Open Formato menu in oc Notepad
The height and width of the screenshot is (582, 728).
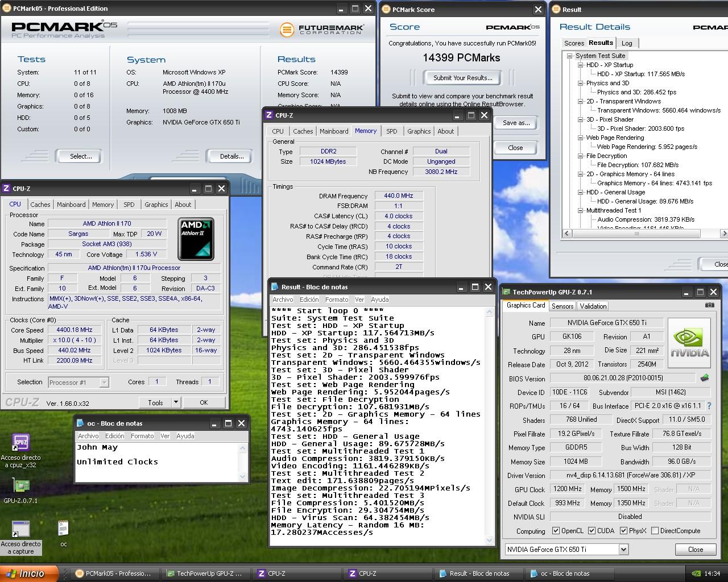[142, 436]
